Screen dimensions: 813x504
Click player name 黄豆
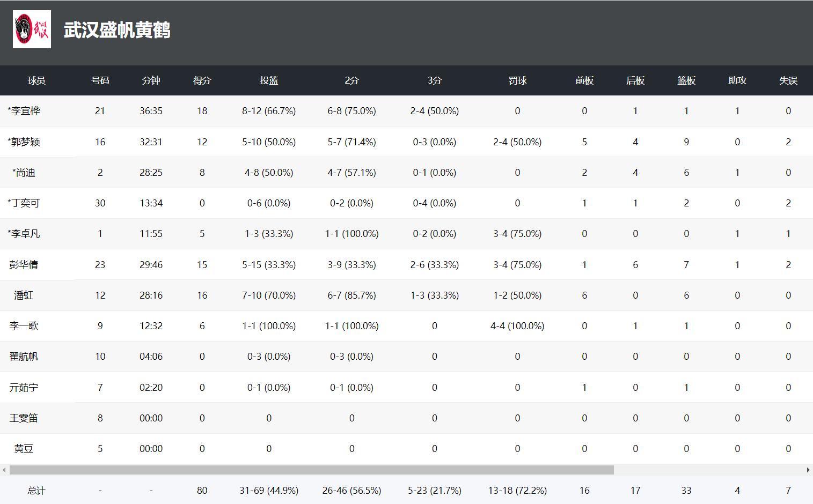(24, 449)
